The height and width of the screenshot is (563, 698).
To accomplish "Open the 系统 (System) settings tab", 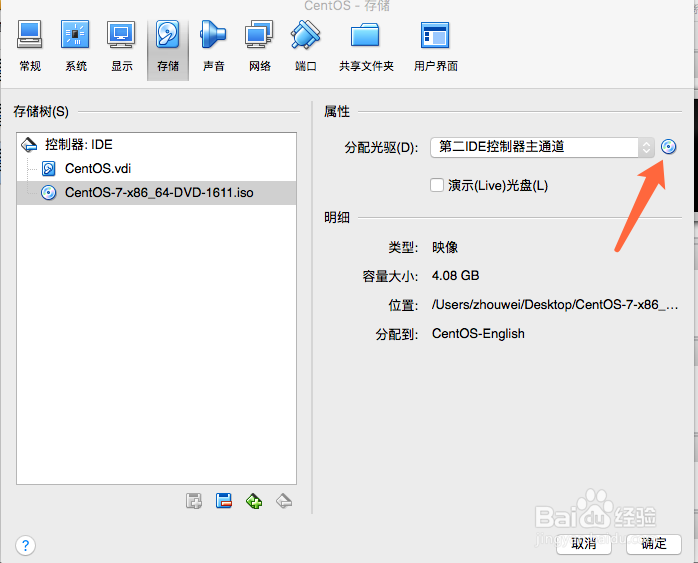I will (x=76, y=47).
